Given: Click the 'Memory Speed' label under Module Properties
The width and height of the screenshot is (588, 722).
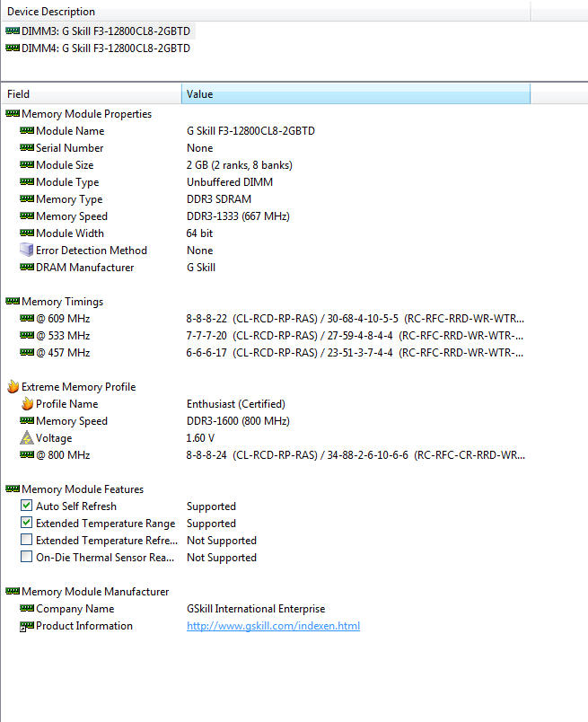Looking at the screenshot, I should pos(72,216).
